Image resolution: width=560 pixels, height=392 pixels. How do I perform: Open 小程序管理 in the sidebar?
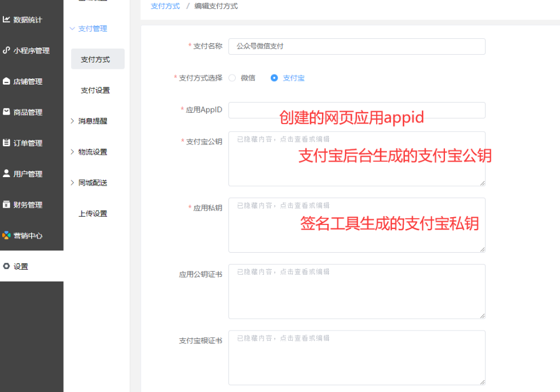[32, 50]
